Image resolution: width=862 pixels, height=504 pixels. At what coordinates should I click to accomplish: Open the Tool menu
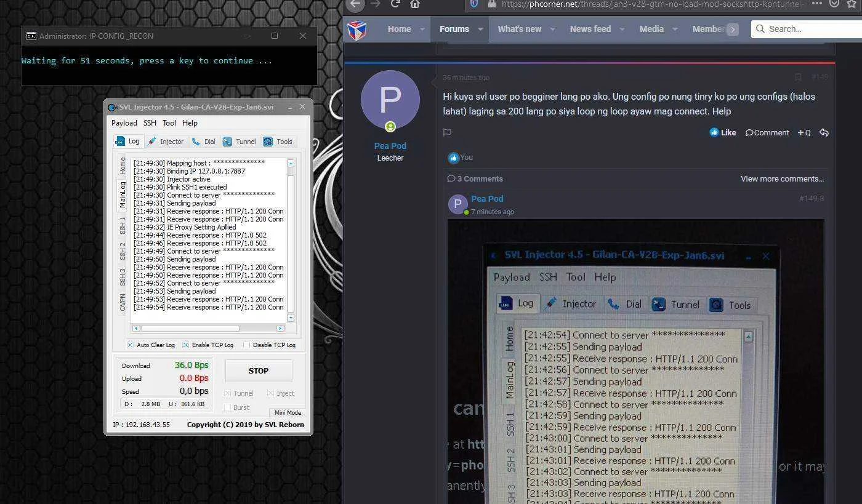click(169, 123)
